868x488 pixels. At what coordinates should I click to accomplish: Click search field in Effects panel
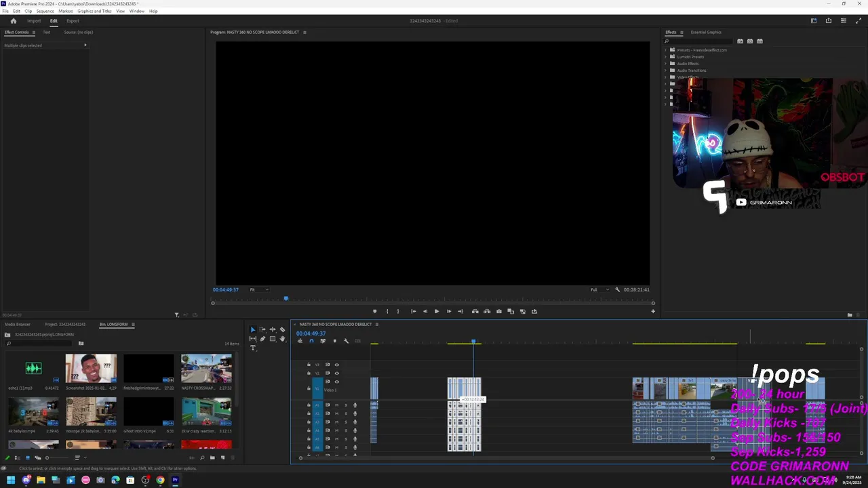[698, 41]
